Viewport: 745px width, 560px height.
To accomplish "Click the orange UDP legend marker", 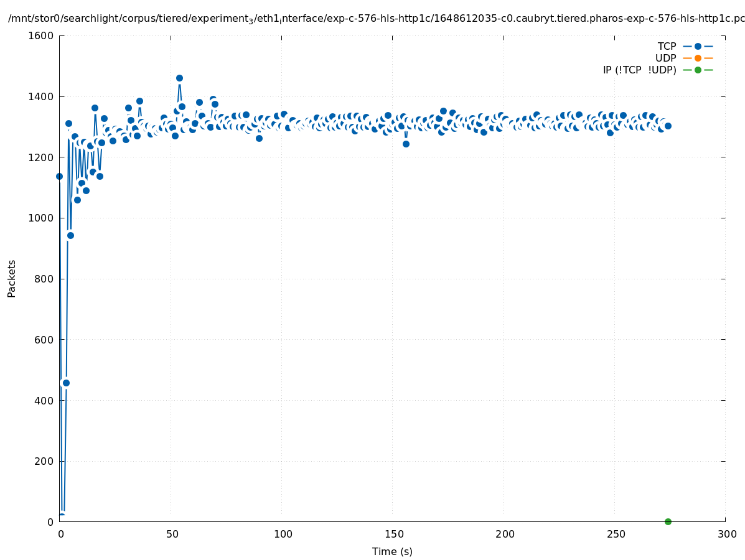I will click(x=698, y=58).
